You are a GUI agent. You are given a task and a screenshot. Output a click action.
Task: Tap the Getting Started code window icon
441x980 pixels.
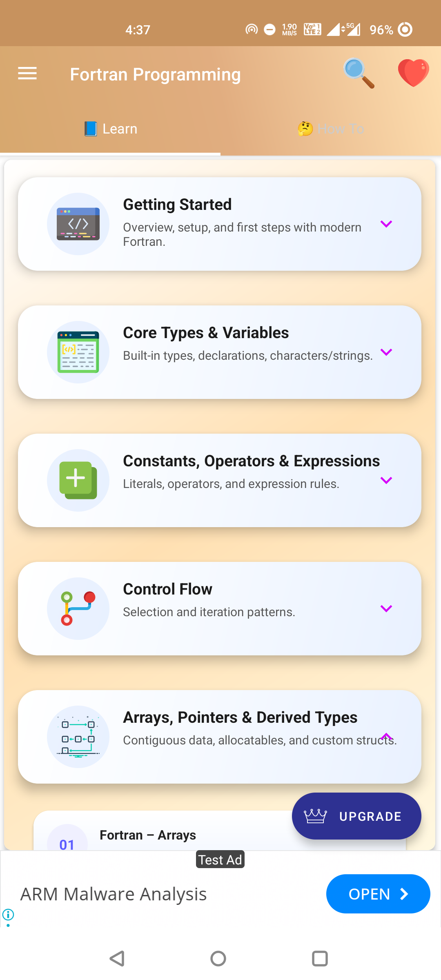click(78, 224)
